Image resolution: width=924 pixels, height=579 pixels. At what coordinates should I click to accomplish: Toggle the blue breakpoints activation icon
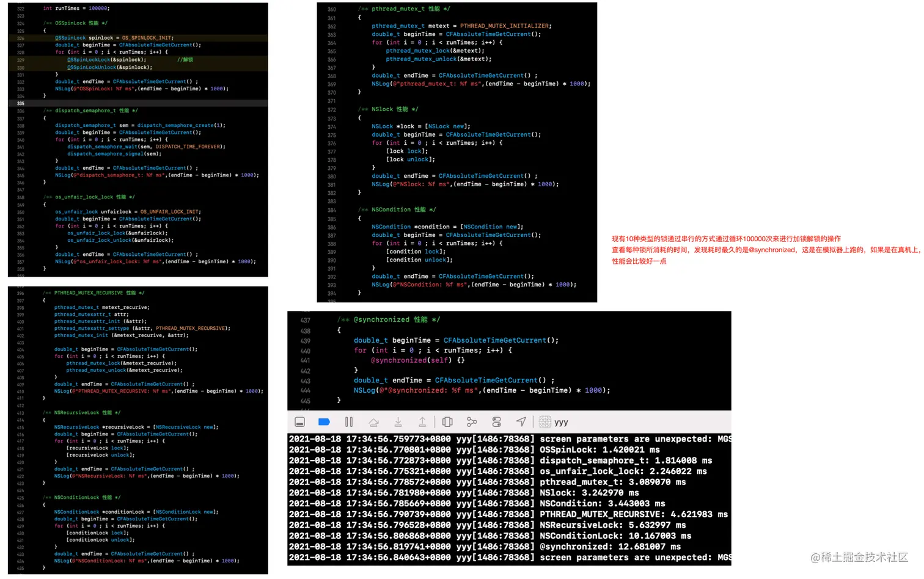(x=324, y=422)
